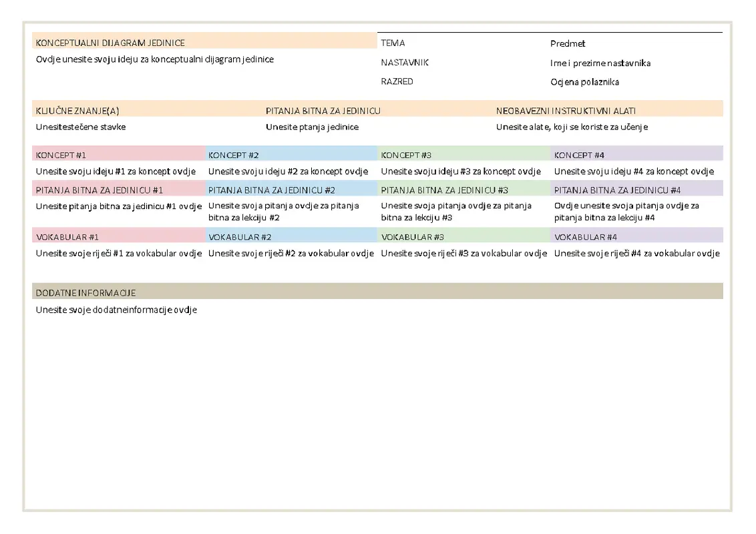
Task: Select 'Unesite svoje riječi #3 za vokabular ovdje'
Action: pyautogui.click(x=464, y=254)
